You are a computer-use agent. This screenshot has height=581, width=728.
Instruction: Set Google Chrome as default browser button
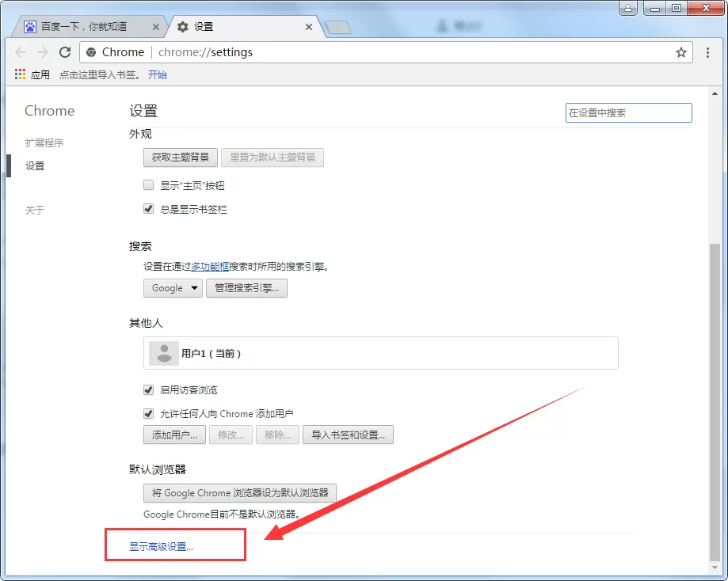tap(240, 493)
